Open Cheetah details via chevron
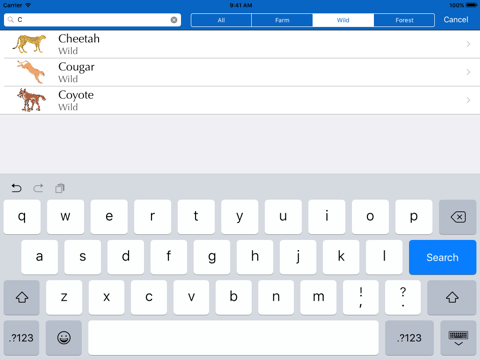The height and width of the screenshot is (360, 480). pos(468,44)
